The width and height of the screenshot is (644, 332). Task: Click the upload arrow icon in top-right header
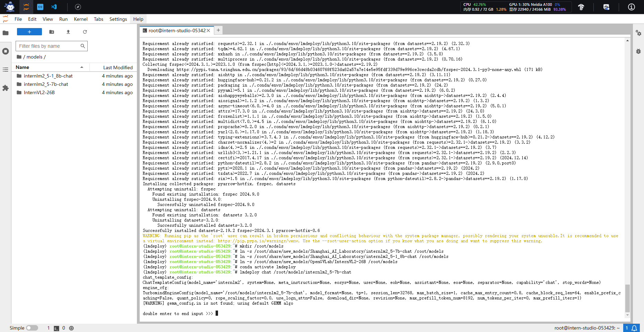coord(581,7)
